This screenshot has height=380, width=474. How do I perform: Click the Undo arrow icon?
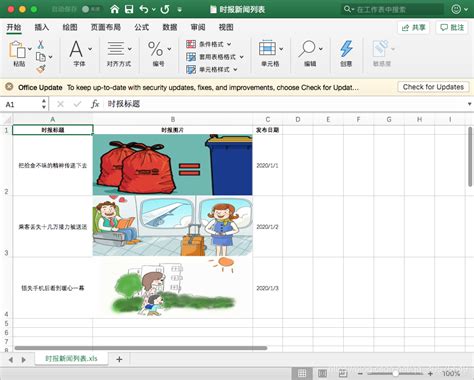pos(144,9)
